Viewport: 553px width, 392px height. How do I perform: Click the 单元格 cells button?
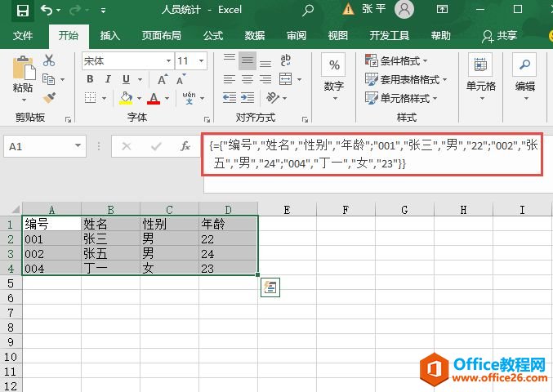(480, 73)
